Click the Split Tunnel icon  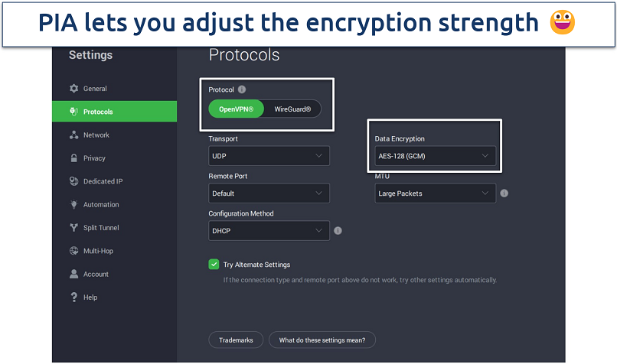pos(74,228)
